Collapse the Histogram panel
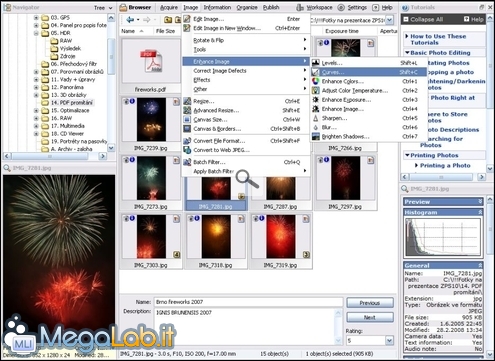Viewport: 495px width, 361px height. coord(480,212)
